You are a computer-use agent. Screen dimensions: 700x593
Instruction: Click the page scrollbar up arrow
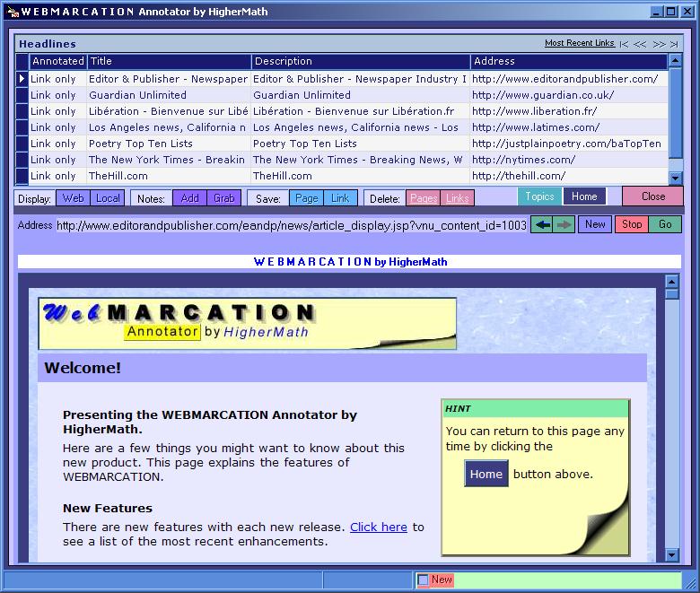click(x=672, y=282)
